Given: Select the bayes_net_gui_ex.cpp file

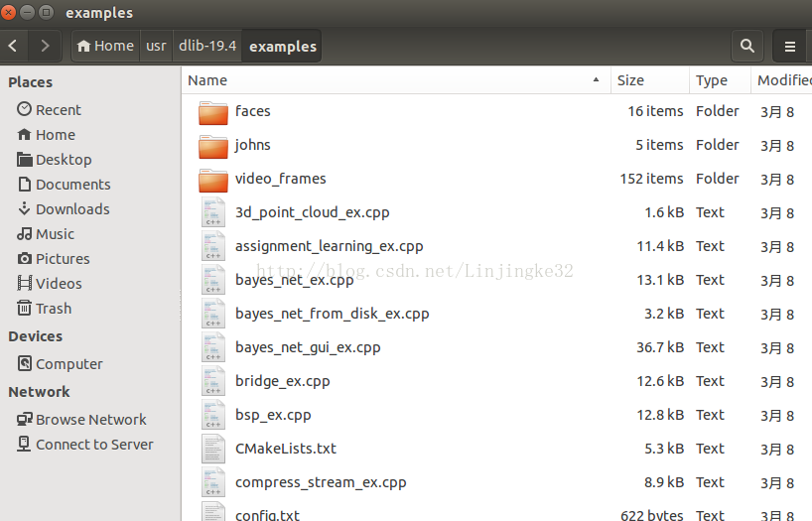Looking at the screenshot, I should coord(308,347).
